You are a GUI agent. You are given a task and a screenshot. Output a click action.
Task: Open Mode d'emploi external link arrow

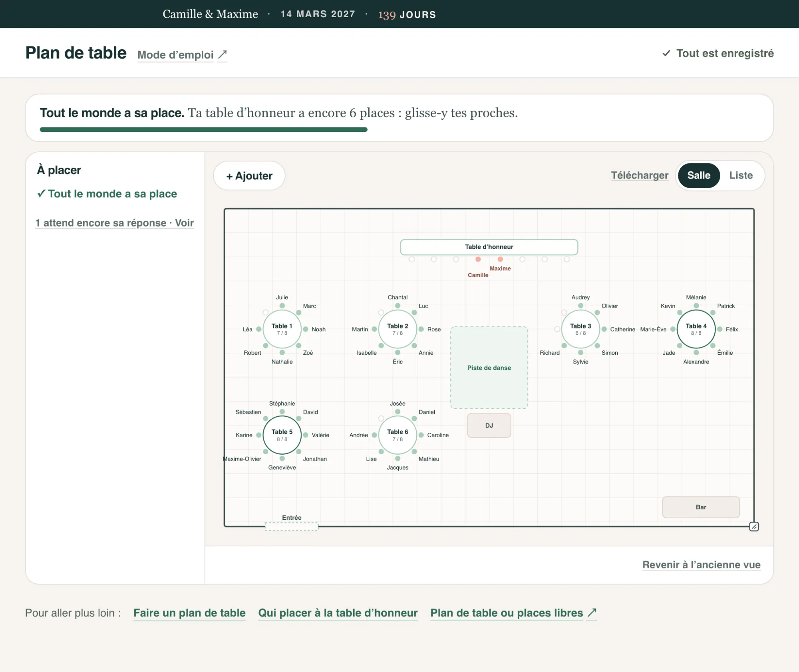click(x=223, y=54)
